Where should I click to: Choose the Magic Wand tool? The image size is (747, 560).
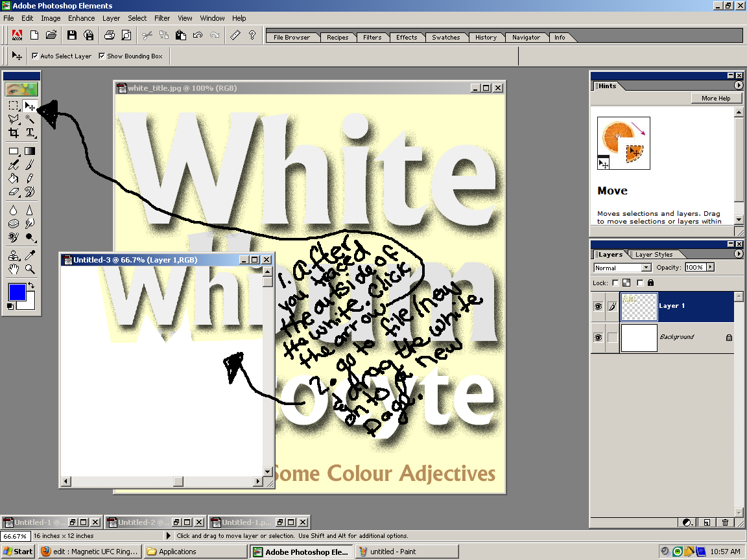click(30, 119)
